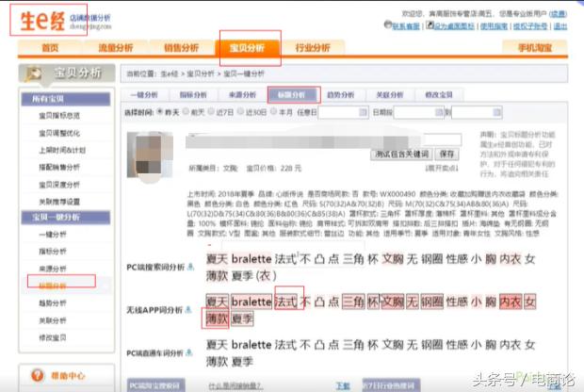Open the 手机淘宝 tab

pyautogui.click(x=535, y=48)
